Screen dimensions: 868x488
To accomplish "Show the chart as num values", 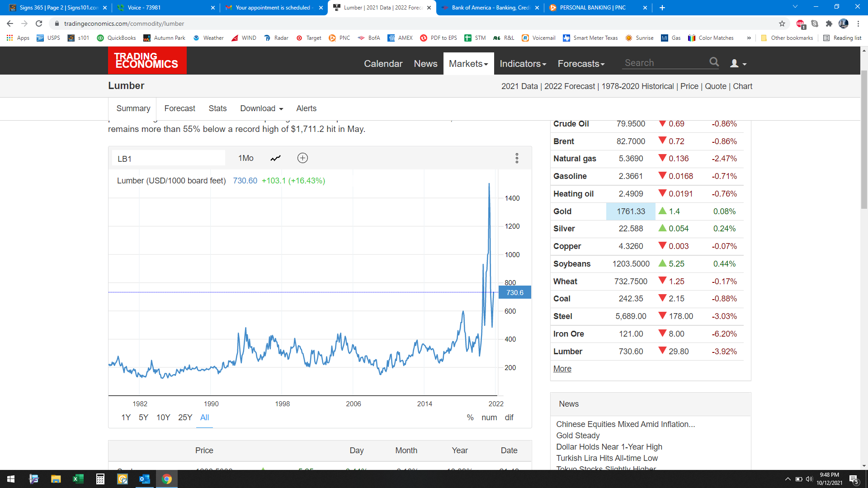I will tap(489, 418).
